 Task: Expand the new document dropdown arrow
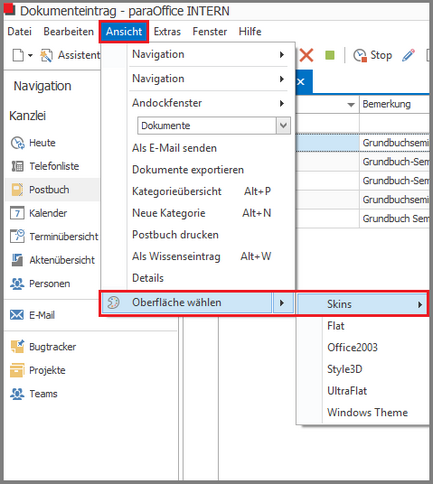pyautogui.click(x=30, y=55)
